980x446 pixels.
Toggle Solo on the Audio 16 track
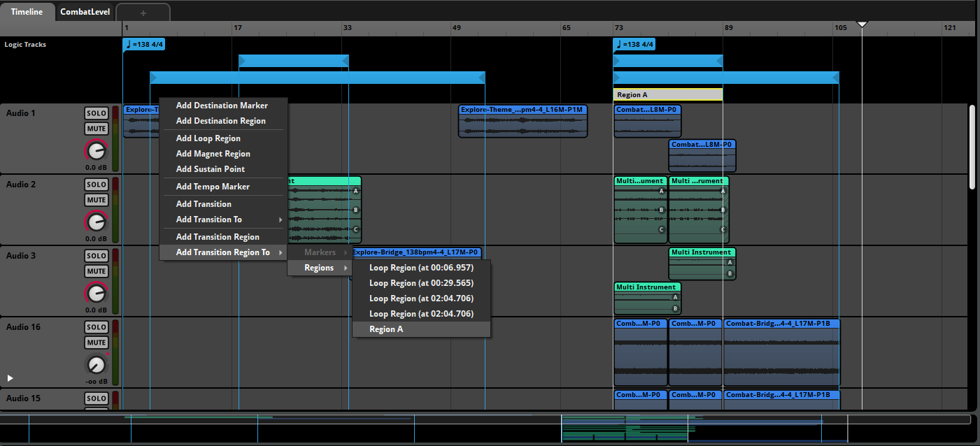coord(97,327)
